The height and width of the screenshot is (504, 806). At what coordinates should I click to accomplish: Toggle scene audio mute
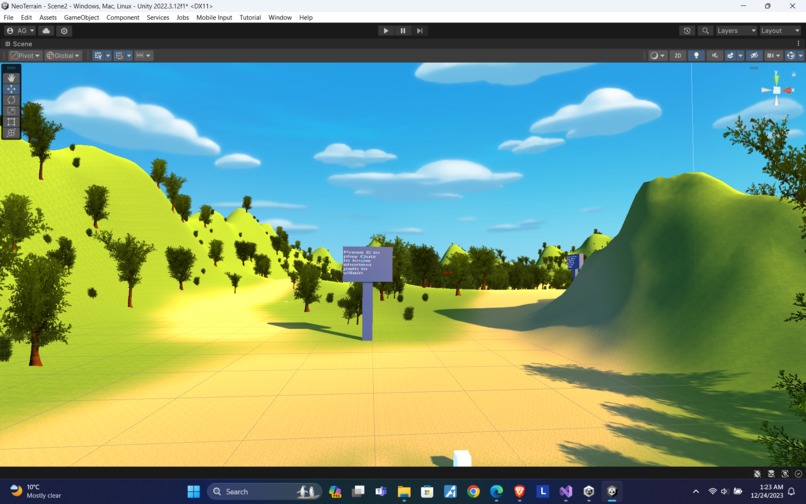pos(715,56)
